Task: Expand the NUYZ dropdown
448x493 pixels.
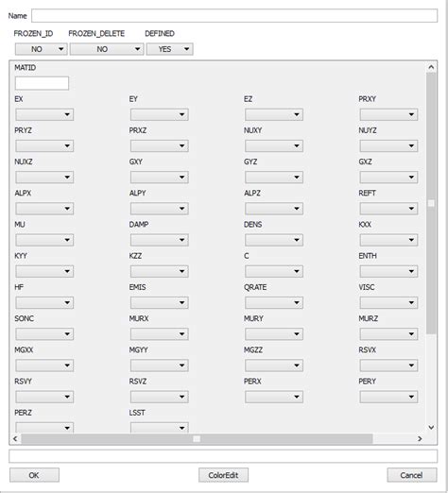Action: click(388, 145)
